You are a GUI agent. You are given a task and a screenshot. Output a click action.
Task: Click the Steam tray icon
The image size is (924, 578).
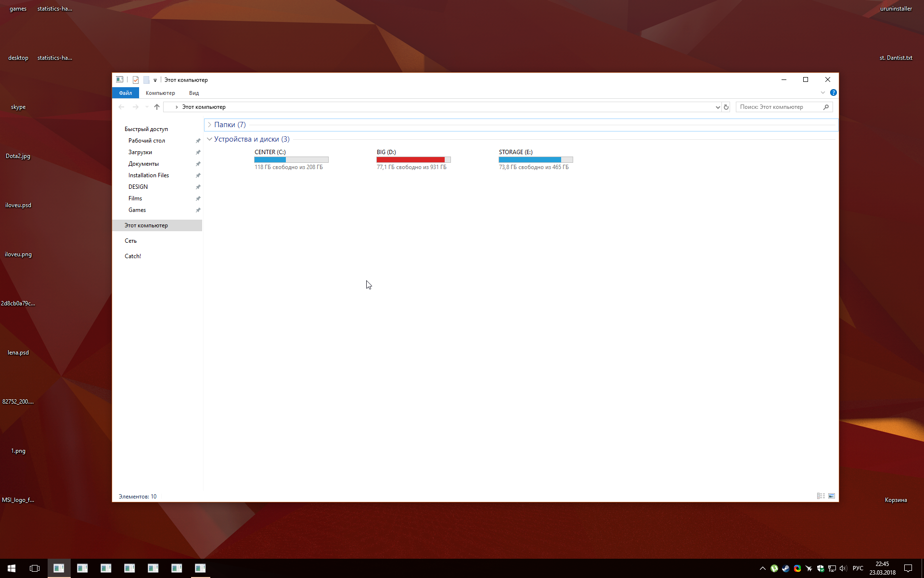tap(786, 568)
